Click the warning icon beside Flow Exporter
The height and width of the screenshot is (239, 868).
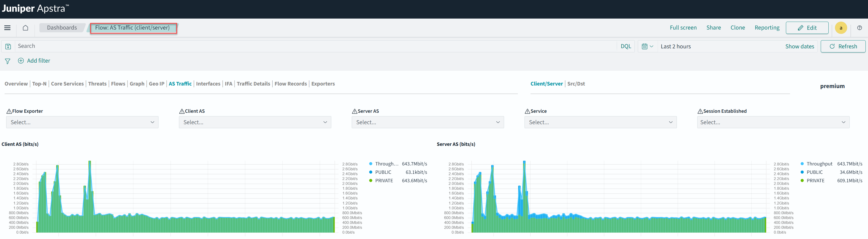[x=9, y=111]
